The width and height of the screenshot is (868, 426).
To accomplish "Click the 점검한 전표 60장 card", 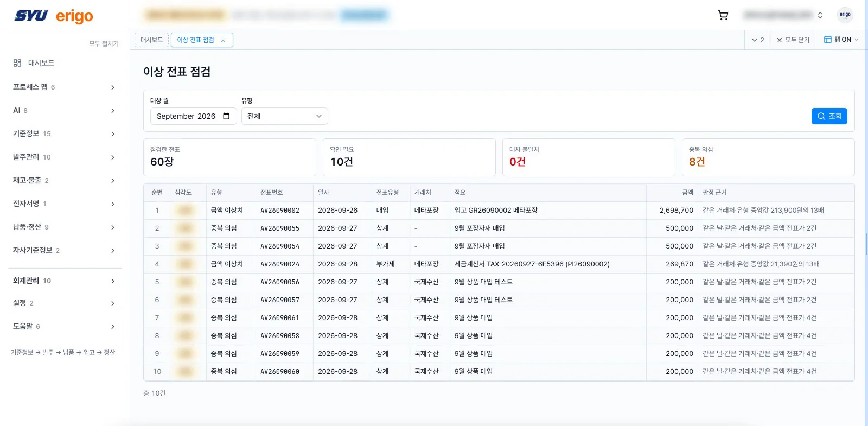I will [229, 157].
